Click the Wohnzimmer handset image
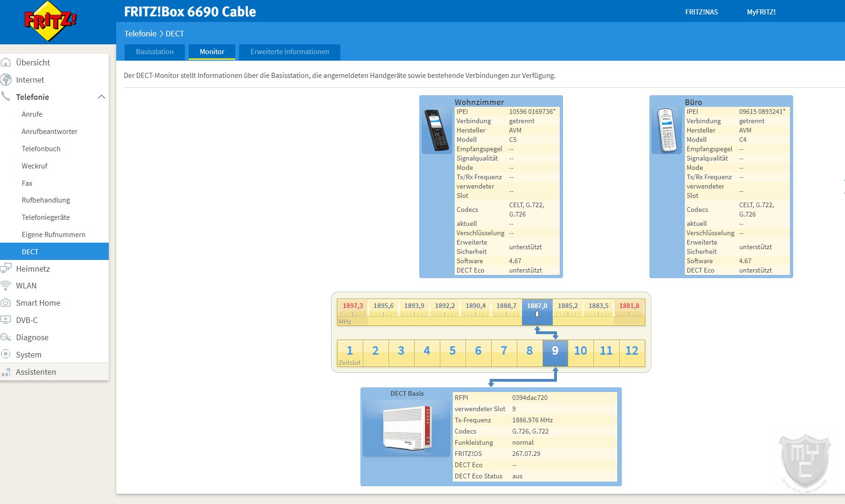 pos(437,130)
